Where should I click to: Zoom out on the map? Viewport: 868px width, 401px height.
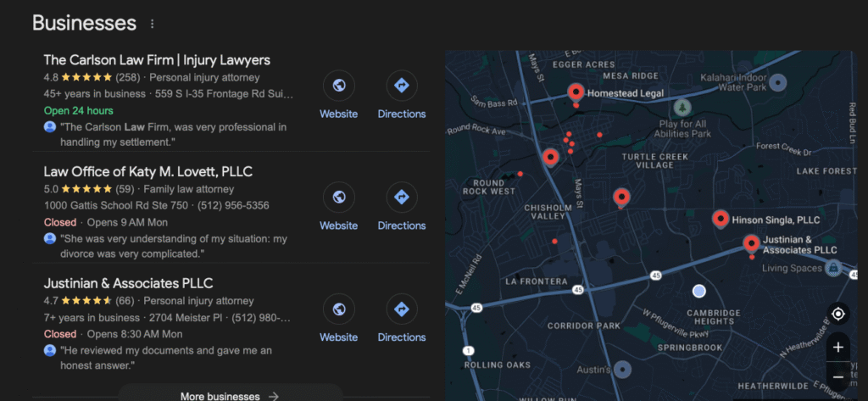[x=837, y=376]
